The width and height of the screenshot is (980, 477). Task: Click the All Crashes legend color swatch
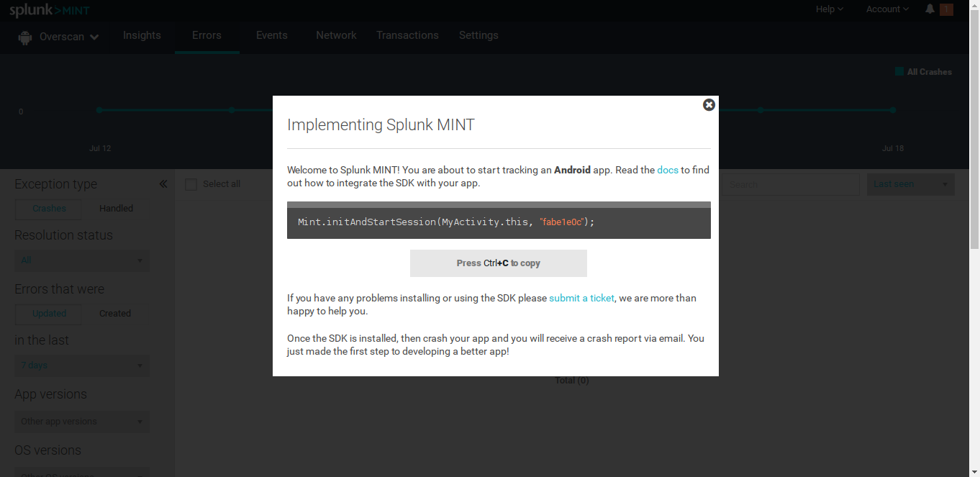coord(899,72)
